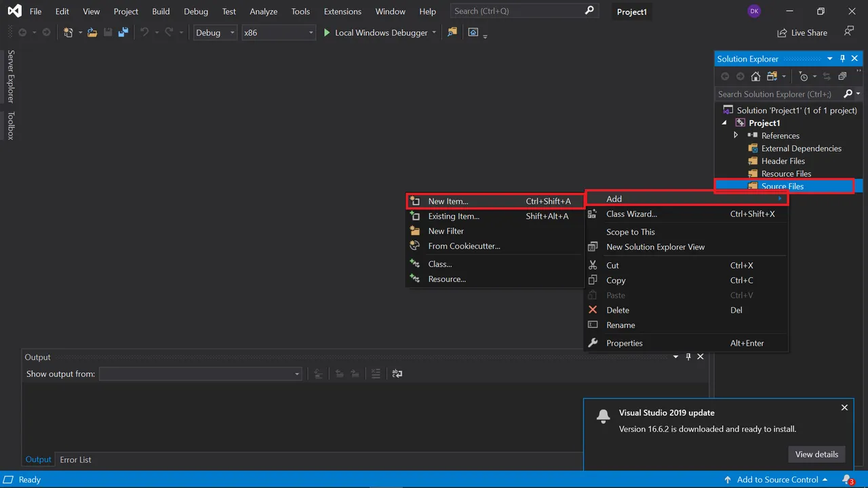Open the File menu
The height and width of the screenshot is (488, 868).
click(35, 12)
